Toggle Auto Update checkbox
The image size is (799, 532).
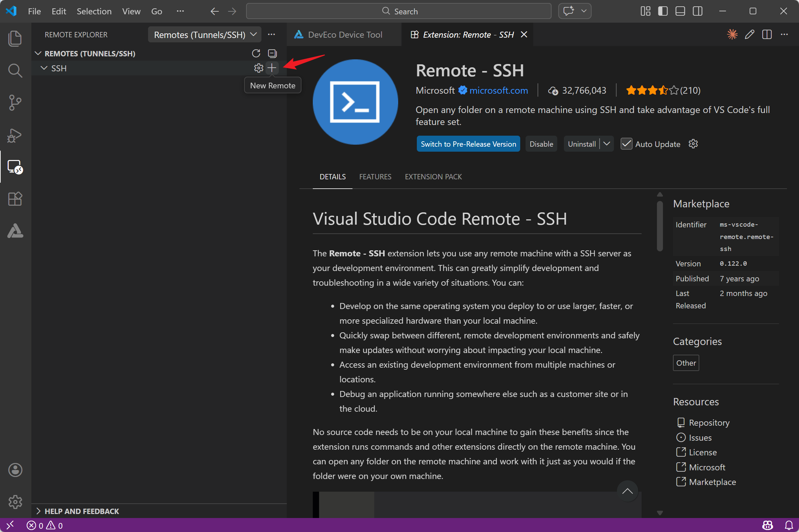626,144
